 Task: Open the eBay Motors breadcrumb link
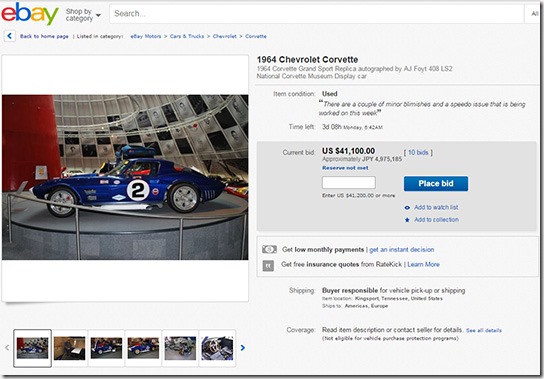146,36
